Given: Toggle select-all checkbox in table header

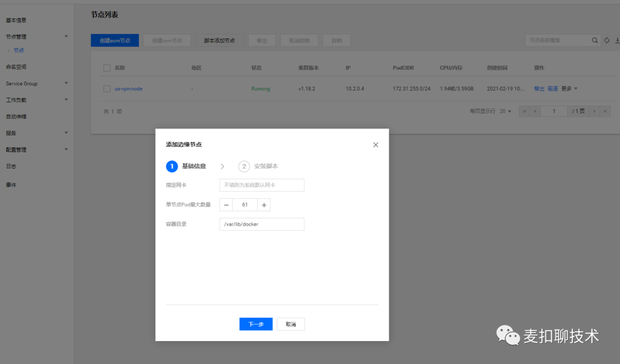Looking at the screenshot, I should [x=107, y=68].
